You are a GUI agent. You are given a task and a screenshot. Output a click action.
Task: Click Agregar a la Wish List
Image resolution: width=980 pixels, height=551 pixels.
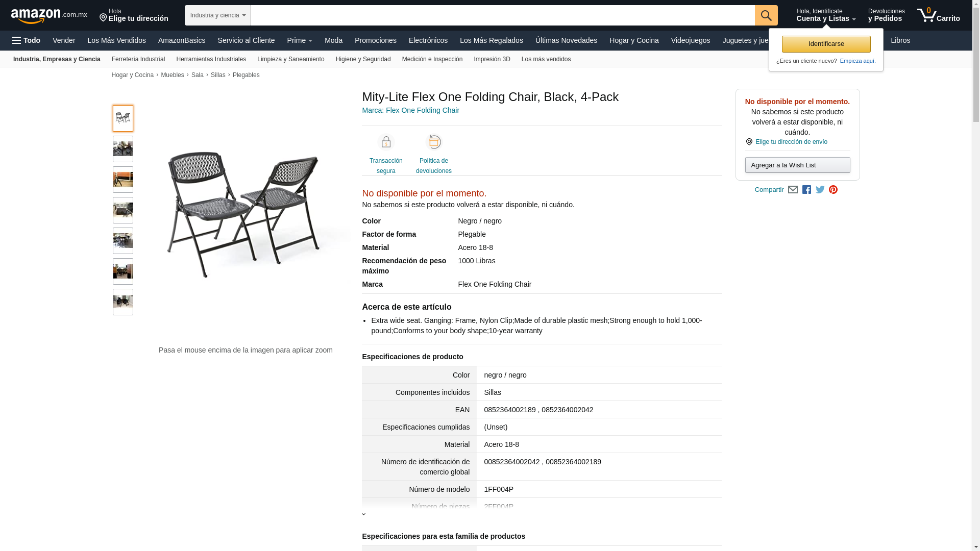(x=797, y=165)
